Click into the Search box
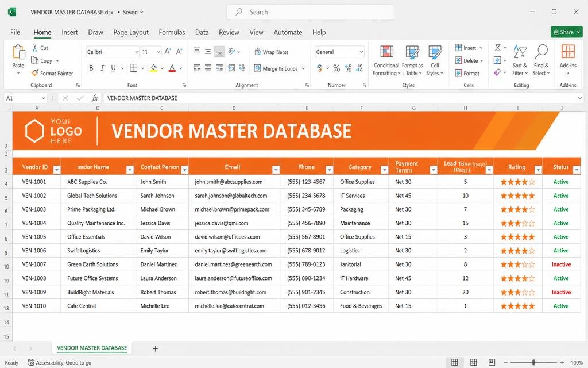Viewport: 588px width, 368px height. pyautogui.click(x=310, y=12)
